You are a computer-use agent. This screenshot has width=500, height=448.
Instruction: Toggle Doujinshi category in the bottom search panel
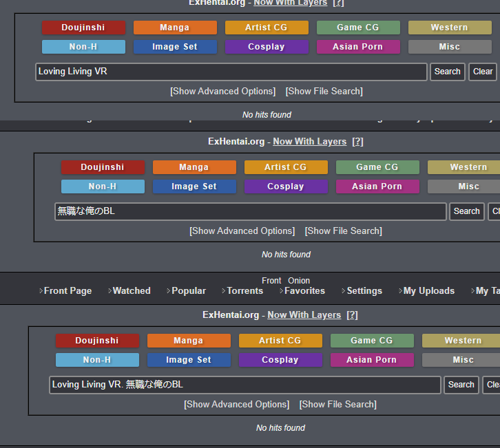tap(97, 341)
